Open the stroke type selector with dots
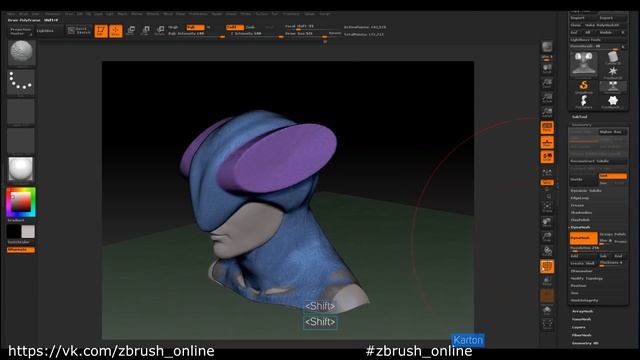Screen dimensions: 640x360 coord(21,82)
